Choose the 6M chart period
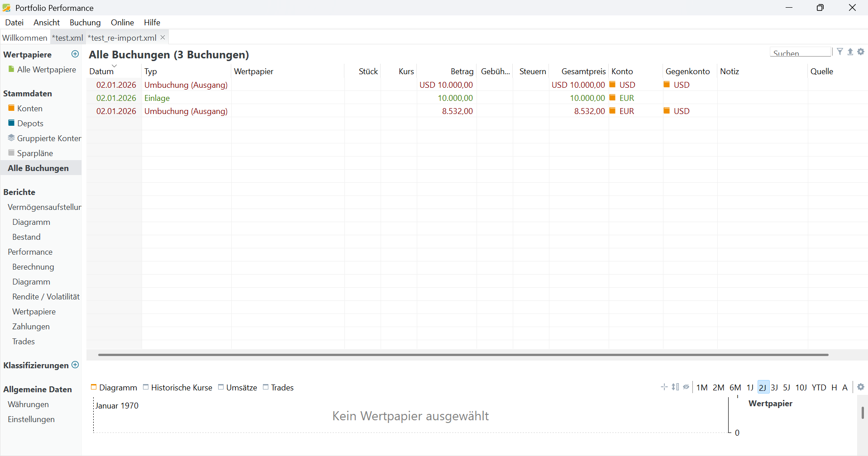 tap(735, 388)
